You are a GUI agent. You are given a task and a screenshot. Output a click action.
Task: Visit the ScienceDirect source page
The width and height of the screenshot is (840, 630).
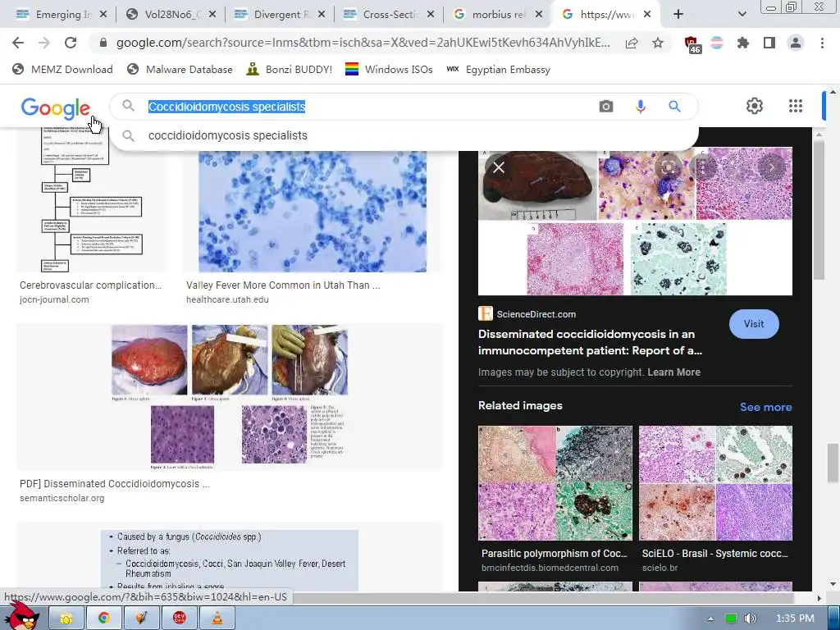coord(754,323)
